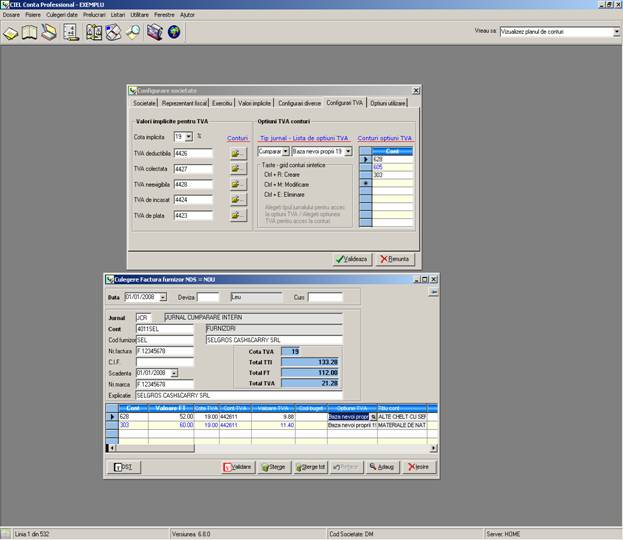
Task: Click the data entry box icon in toolbar
Action: (50, 33)
